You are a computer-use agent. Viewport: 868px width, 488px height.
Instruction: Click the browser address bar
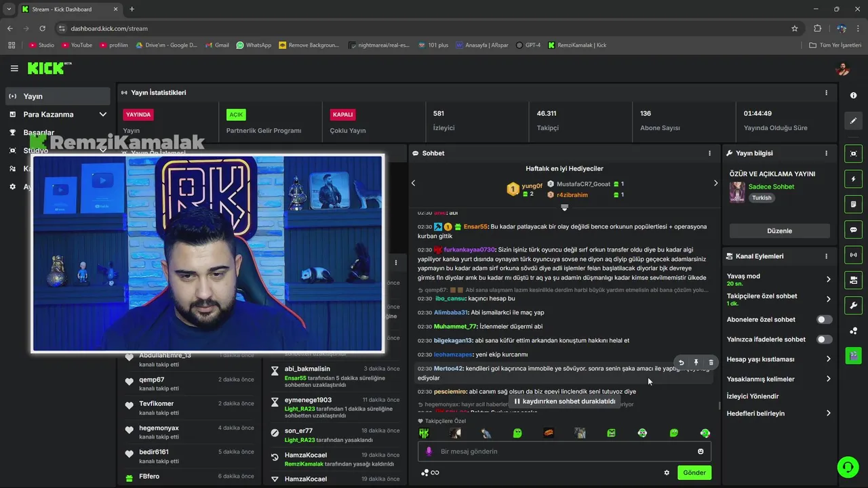point(420,28)
